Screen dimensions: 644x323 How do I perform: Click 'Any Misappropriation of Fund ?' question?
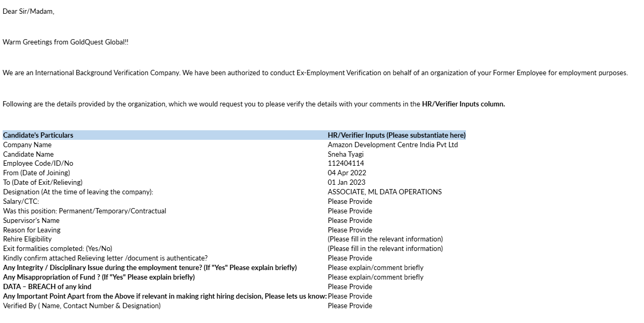click(99, 277)
